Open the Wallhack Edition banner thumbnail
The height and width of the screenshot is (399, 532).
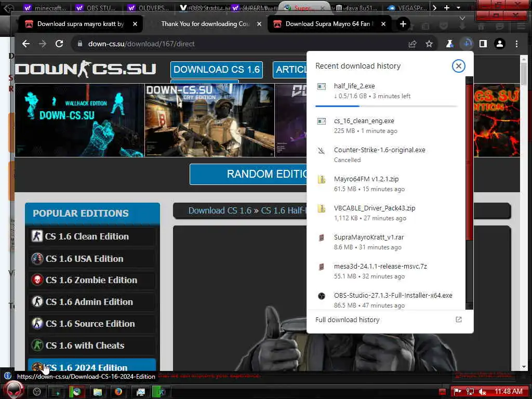point(79,120)
